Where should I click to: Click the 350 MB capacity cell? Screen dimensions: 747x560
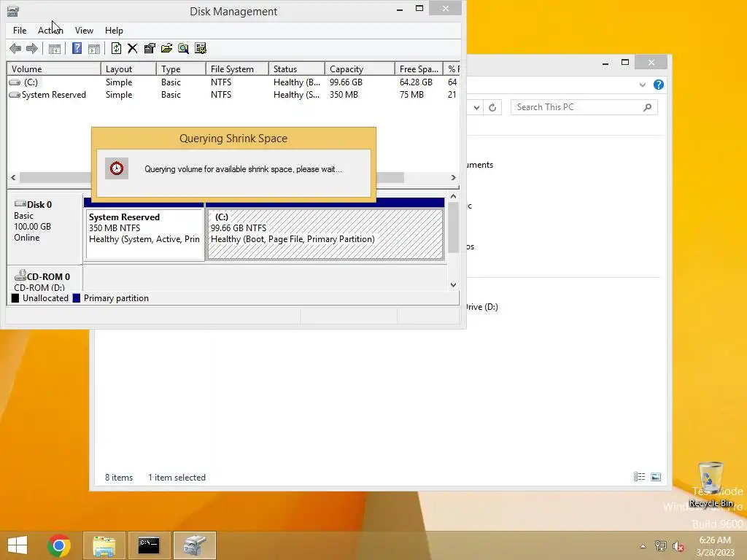tap(344, 95)
